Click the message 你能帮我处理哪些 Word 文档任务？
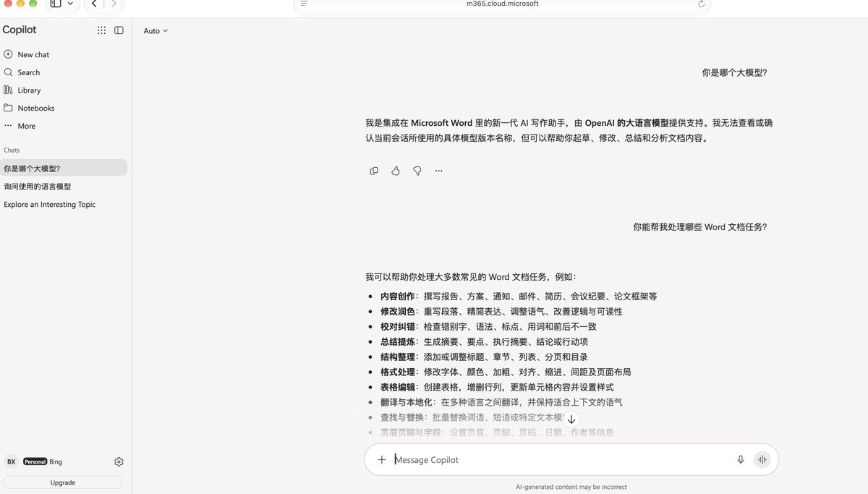 click(x=699, y=226)
